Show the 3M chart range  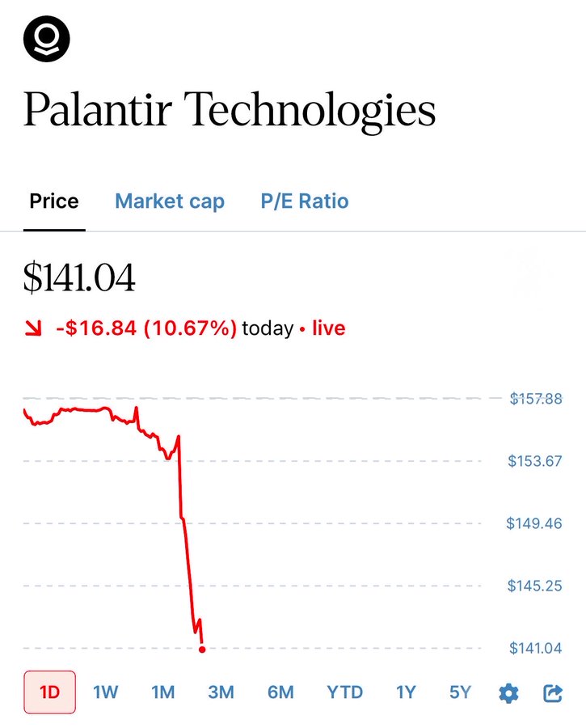coord(221,692)
